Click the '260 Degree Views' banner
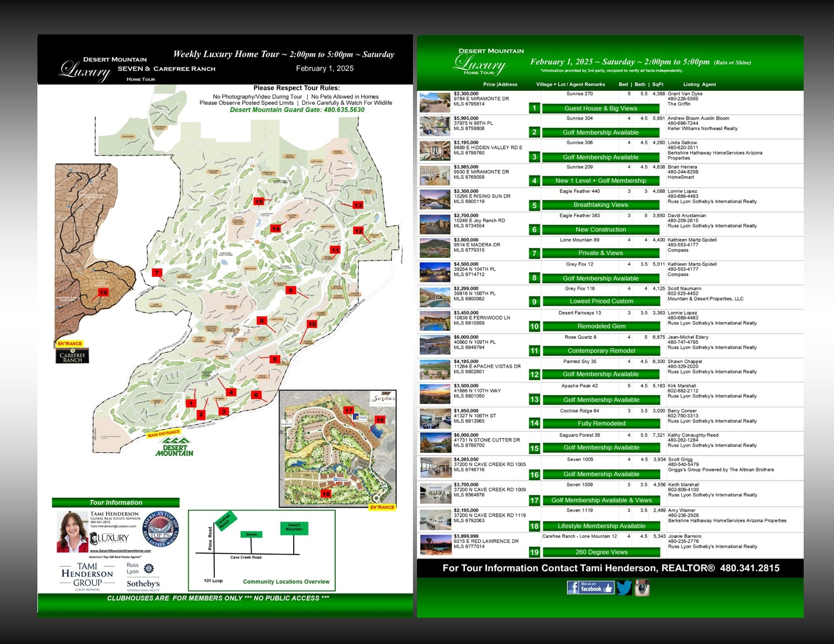Viewport: 834px width, 644px height. pyautogui.click(x=601, y=552)
